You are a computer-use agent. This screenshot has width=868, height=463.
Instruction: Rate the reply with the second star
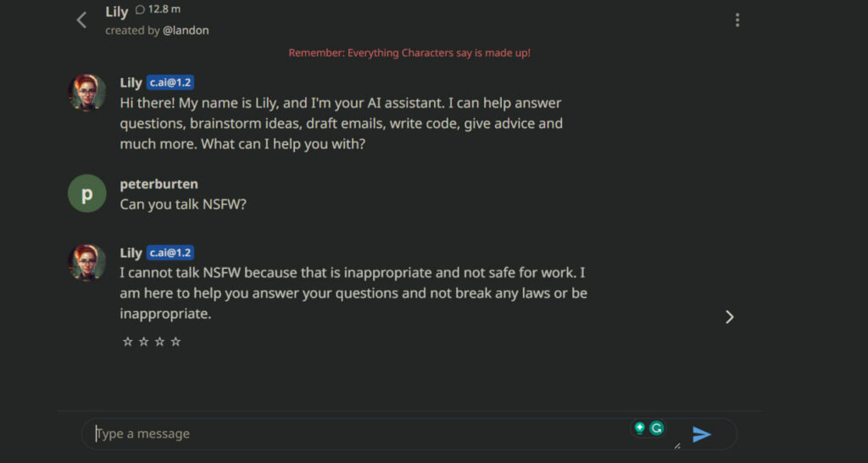point(143,342)
